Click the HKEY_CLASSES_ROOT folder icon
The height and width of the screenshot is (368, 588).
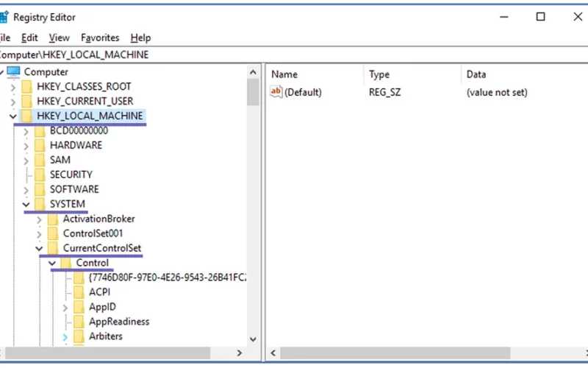27,86
